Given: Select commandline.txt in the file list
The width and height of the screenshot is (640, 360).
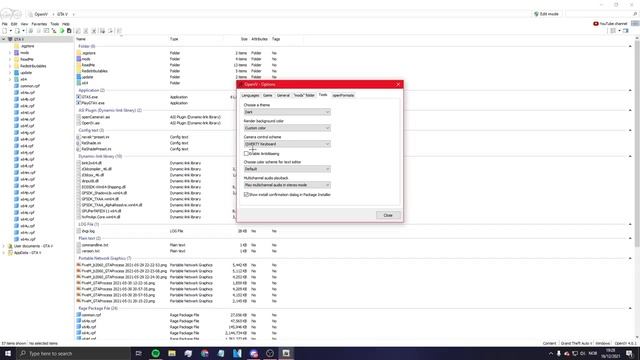Looking at the screenshot, I should click(95, 245).
